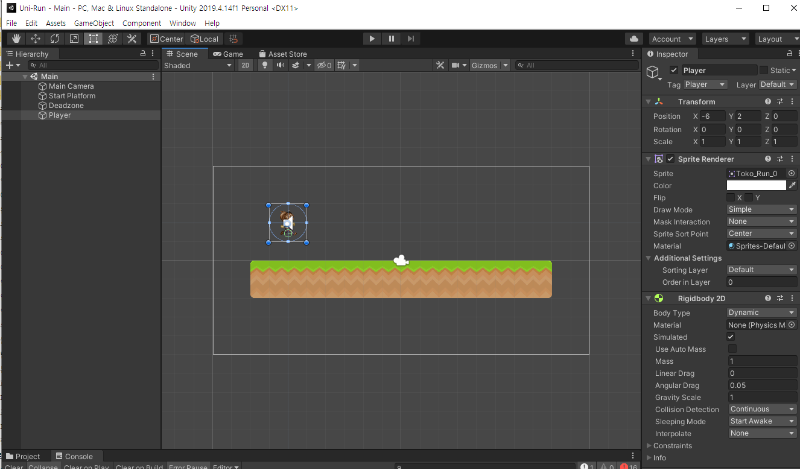Image resolution: width=800 pixels, height=469 pixels.
Task: Open the Console tab
Action: point(74,456)
